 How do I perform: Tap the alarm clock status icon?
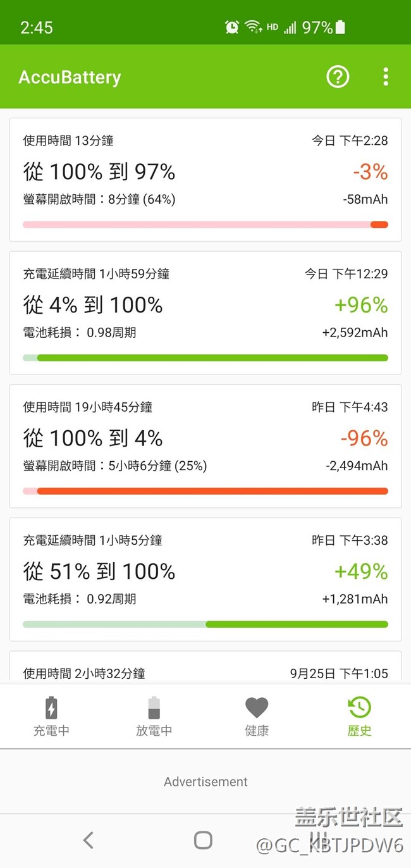232,27
